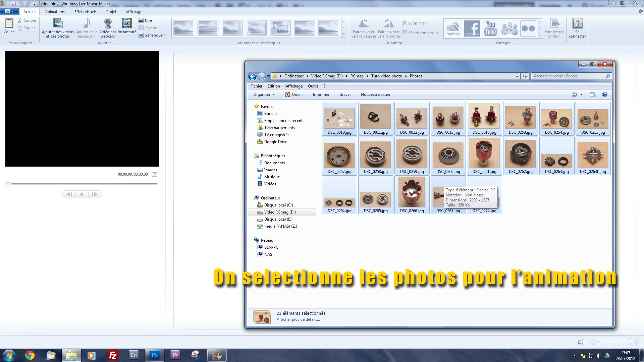Step to the previous frame

[69, 194]
